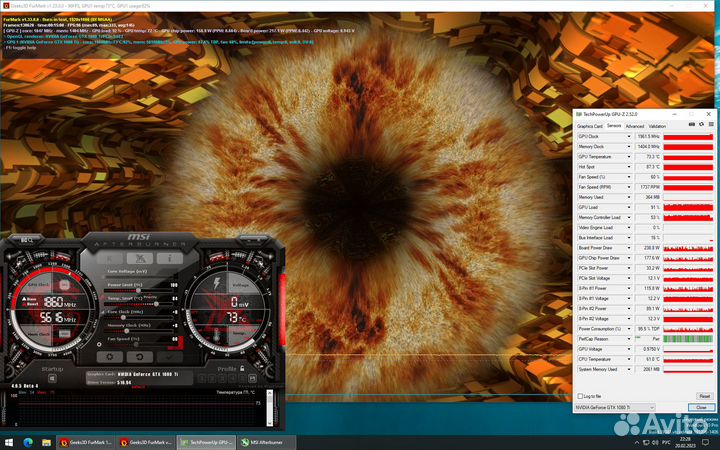
Task: Switch to first Geeks3D FurMark taskbar item
Action: [x=86, y=443]
